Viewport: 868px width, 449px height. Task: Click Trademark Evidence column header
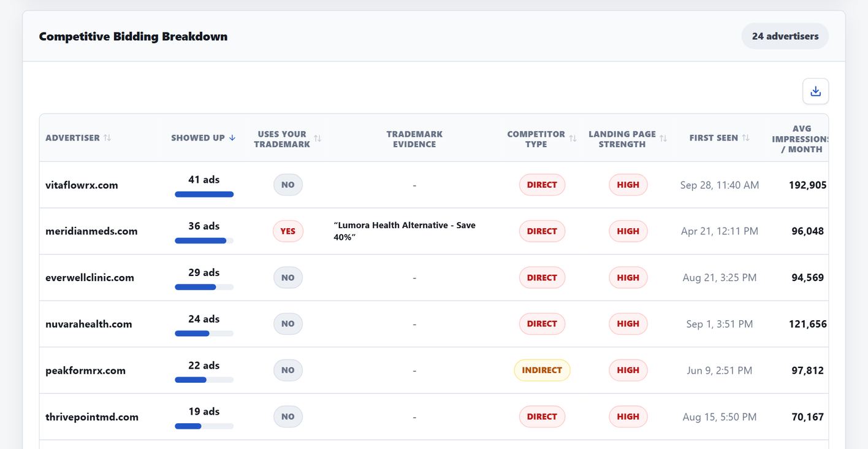[x=414, y=139]
